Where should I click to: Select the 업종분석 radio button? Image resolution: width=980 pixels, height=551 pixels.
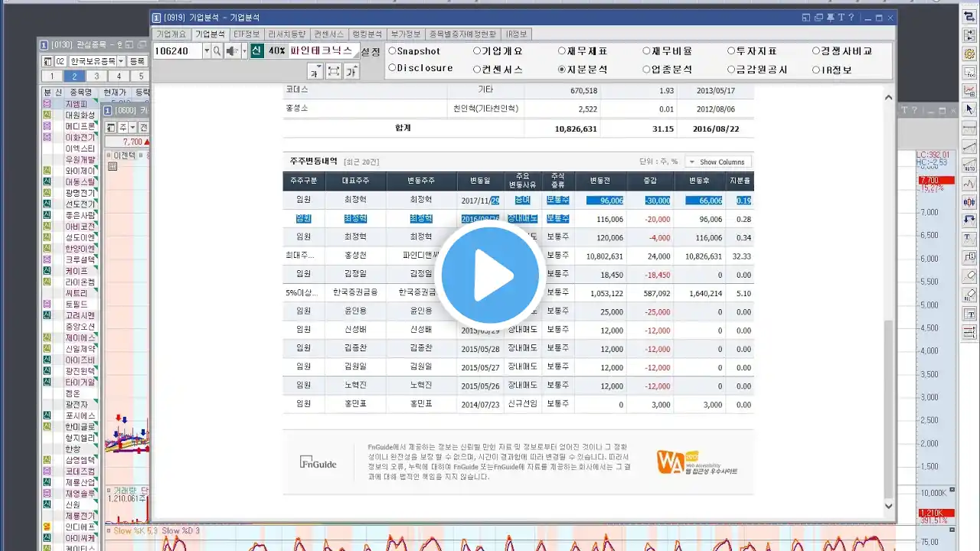pyautogui.click(x=646, y=69)
